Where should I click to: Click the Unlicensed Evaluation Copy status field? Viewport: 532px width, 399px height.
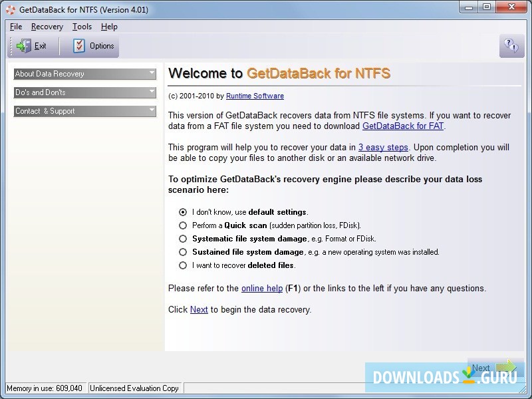click(x=134, y=388)
